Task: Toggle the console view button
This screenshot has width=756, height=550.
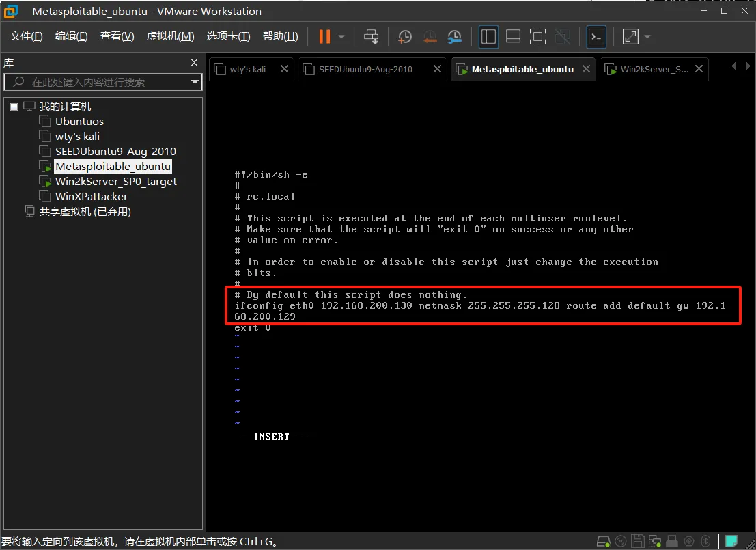Action: coord(596,37)
